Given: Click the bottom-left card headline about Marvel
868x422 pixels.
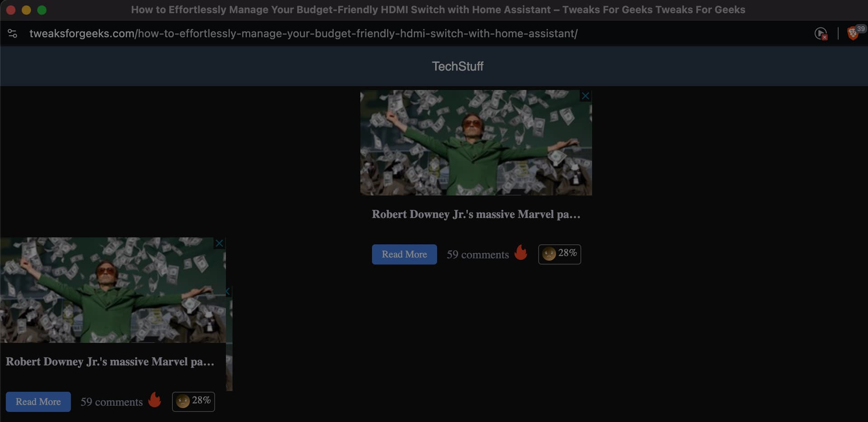Looking at the screenshot, I should [110, 362].
